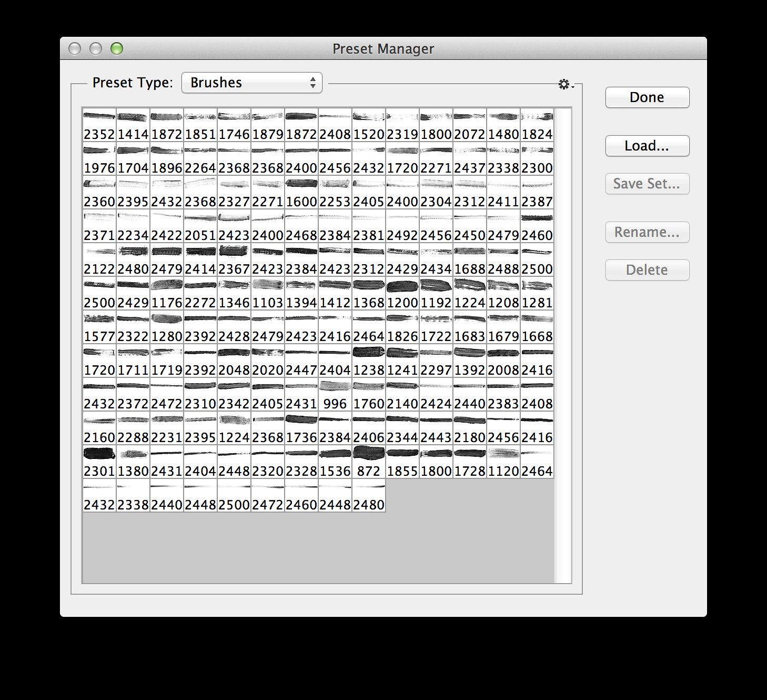Select brush preset 1176

(167, 294)
